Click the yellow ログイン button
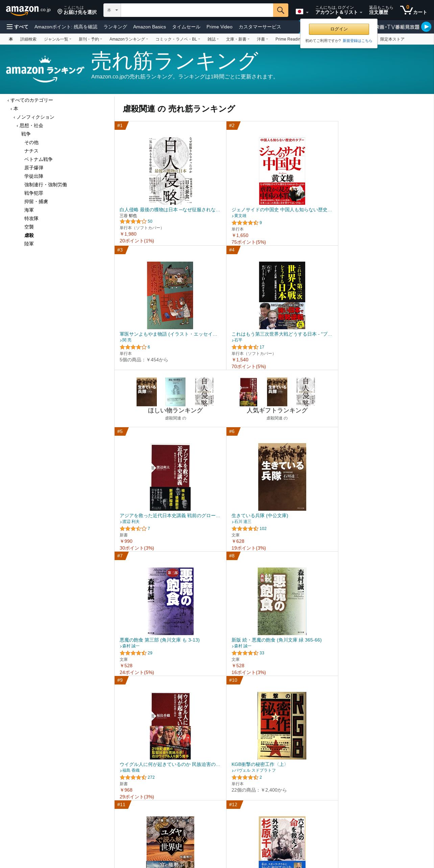434x868 pixels. (x=339, y=29)
